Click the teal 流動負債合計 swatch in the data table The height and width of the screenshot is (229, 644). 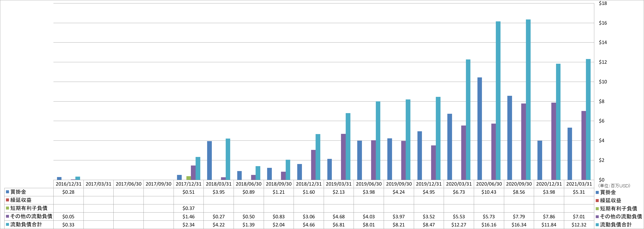click(7, 224)
